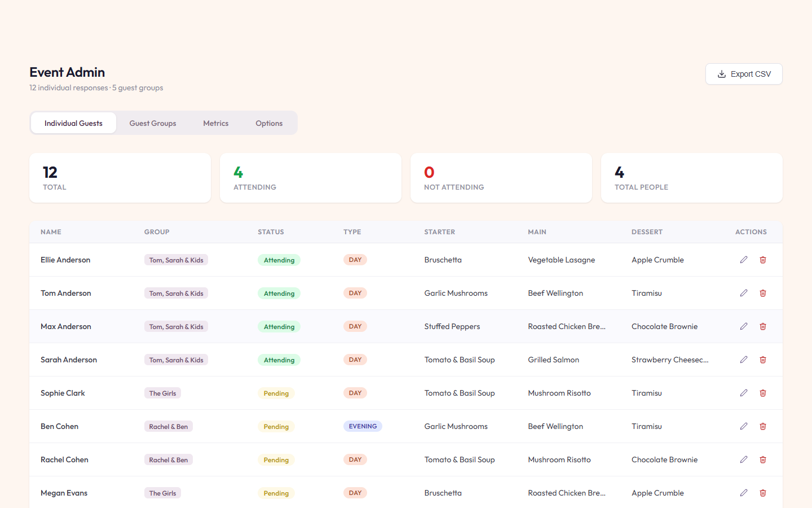Click the edit pencil for Max Anderson
Screen dimensions: 812x508
744,326
